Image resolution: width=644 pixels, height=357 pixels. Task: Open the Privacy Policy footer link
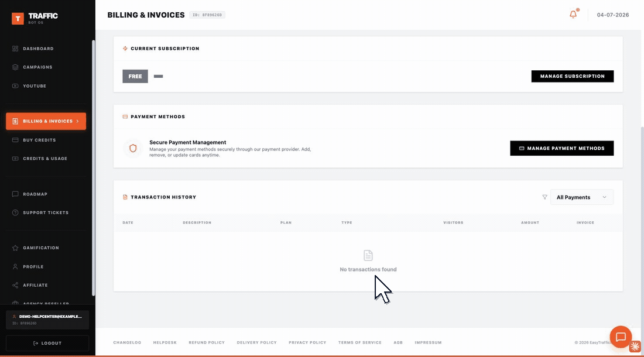[307, 342]
